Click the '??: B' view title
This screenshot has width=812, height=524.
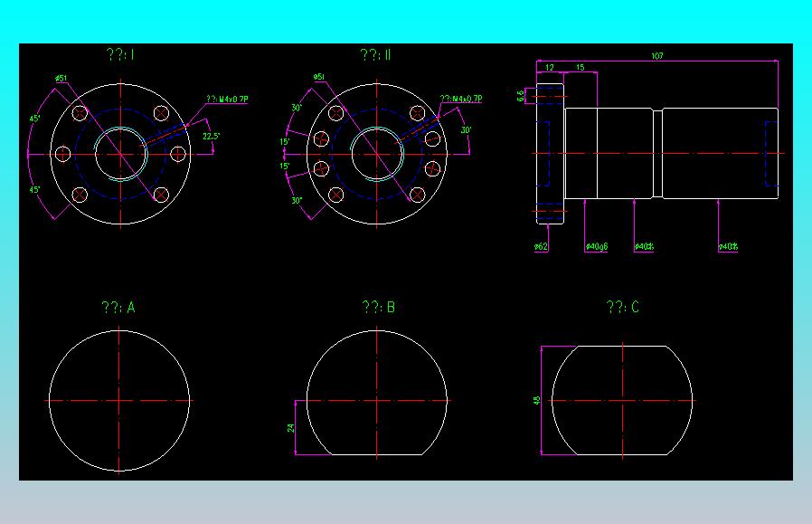click(x=379, y=307)
